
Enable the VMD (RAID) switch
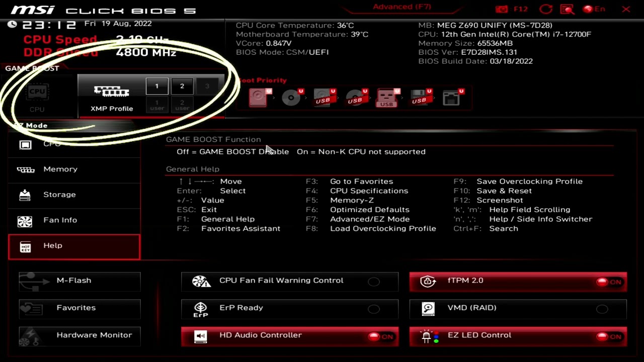pos(602,309)
